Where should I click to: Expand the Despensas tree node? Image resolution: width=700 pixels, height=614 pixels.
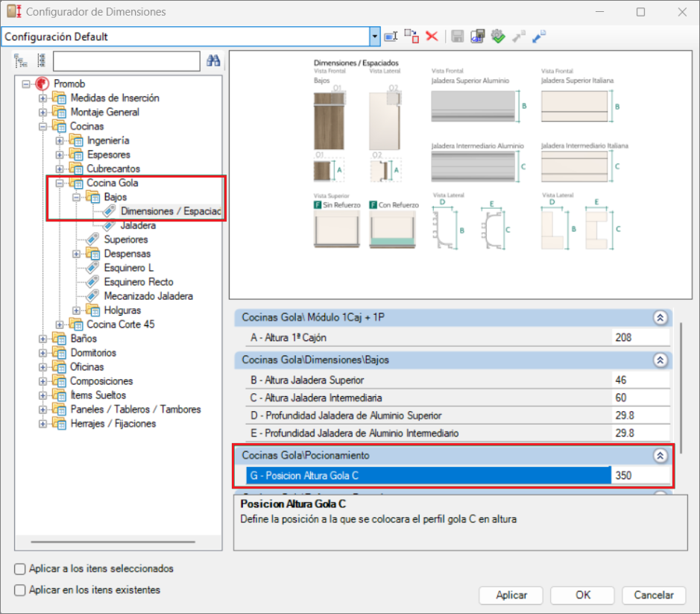click(78, 254)
